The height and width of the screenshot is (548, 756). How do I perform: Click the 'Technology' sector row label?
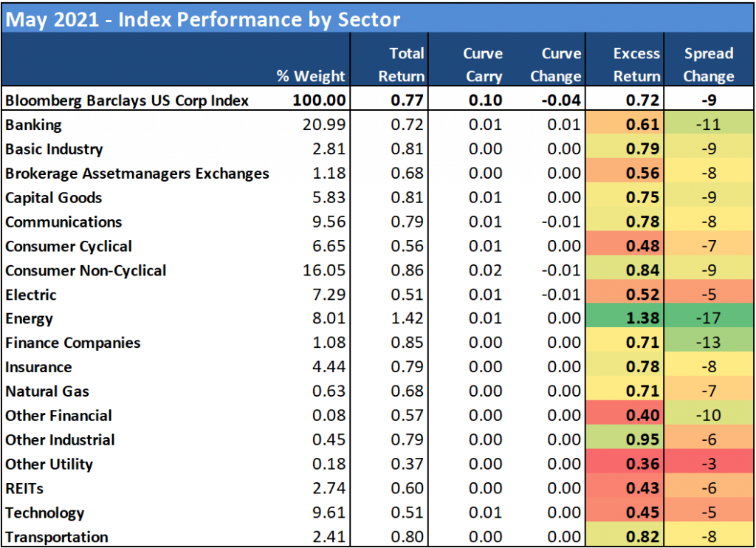click(45, 513)
